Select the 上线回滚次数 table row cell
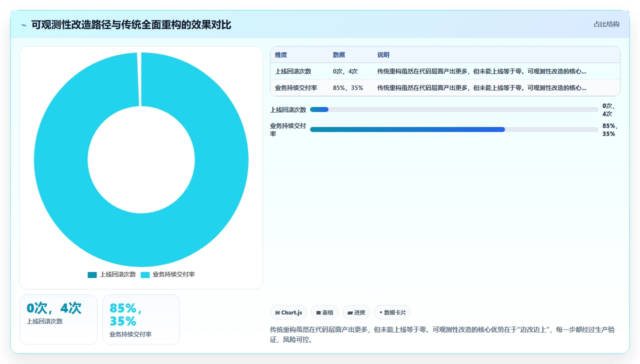This screenshot has width=640, height=364. pyautogui.click(x=293, y=71)
